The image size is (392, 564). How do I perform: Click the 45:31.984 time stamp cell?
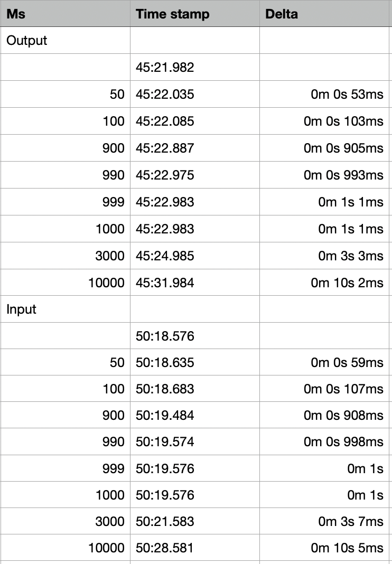[195, 283]
